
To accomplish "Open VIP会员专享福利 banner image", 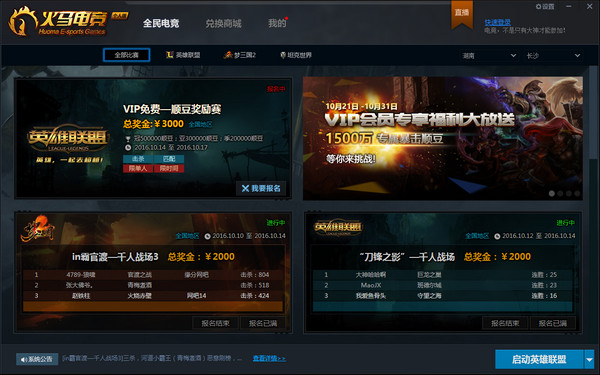I will (443, 138).
